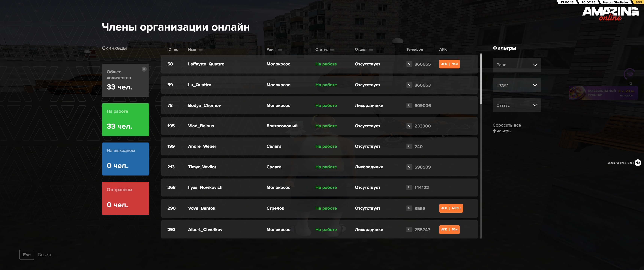The width and height of the screenshot is (644, 270).
Task: Click the ID column sort icon
Action: click(176, 49)
